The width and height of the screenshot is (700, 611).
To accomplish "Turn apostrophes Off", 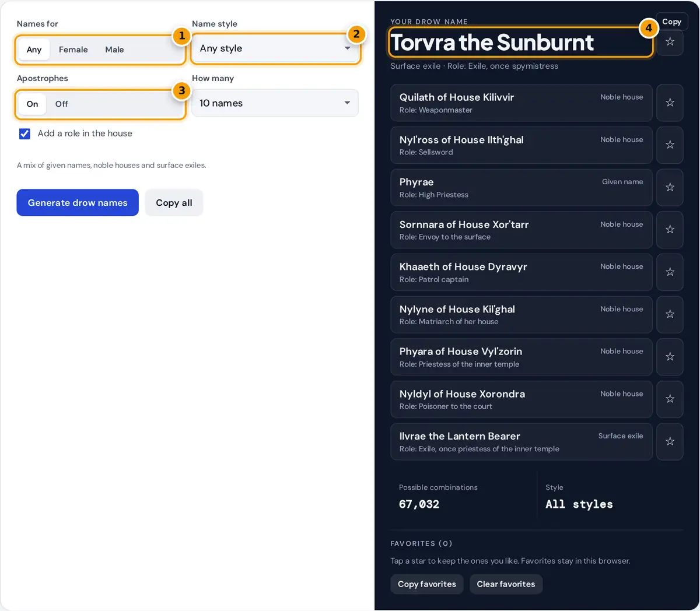I will (x=61, y=104).
